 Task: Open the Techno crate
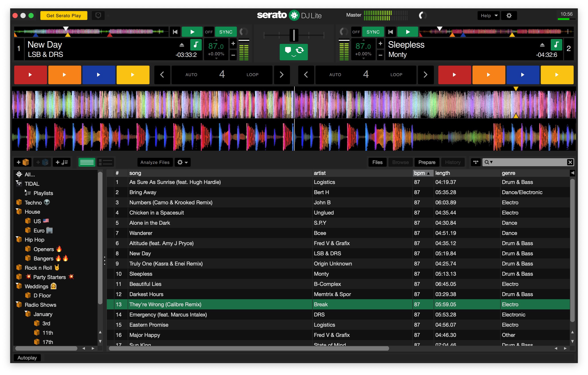pos(33,203)
